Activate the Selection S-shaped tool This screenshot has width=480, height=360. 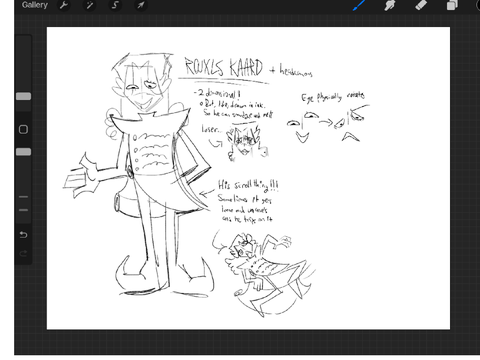click(x=115, y=5)
